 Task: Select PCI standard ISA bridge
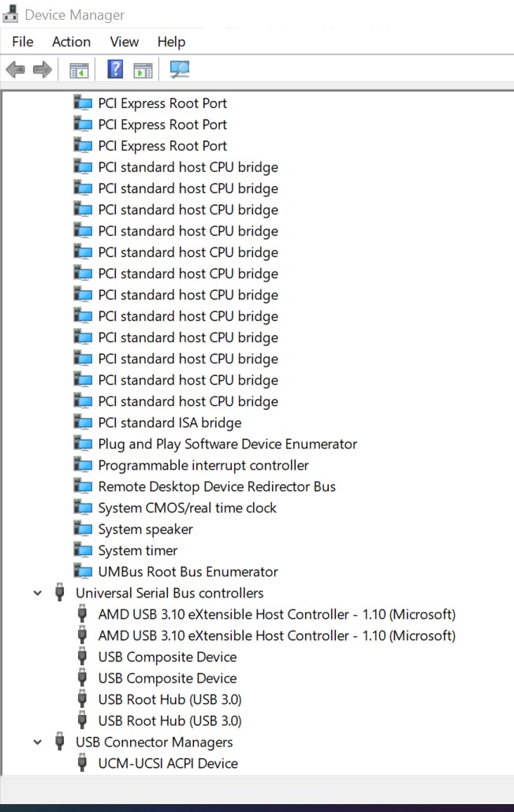click(x=169, y=423)
